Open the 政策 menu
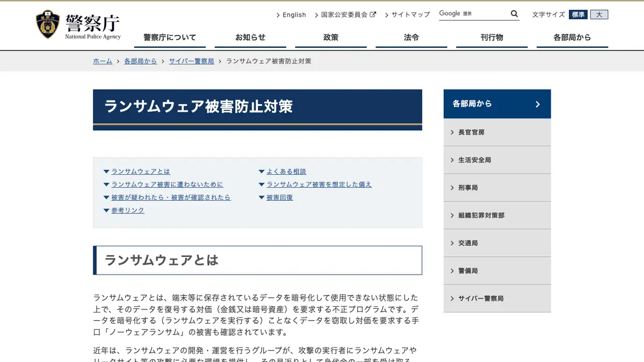644x362 pixels. tap(331, 38)
